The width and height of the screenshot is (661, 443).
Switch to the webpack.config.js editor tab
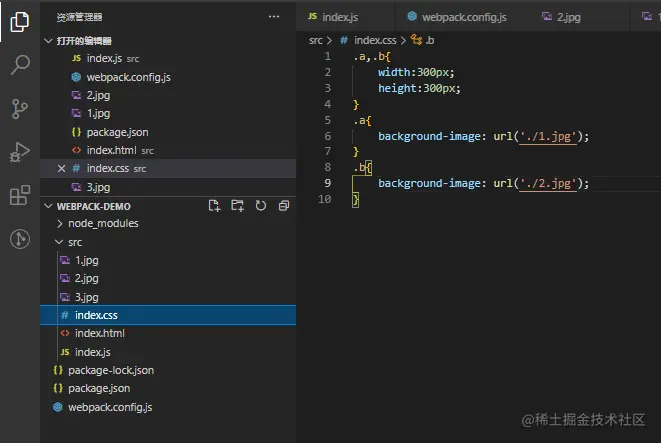click(457, 17)
